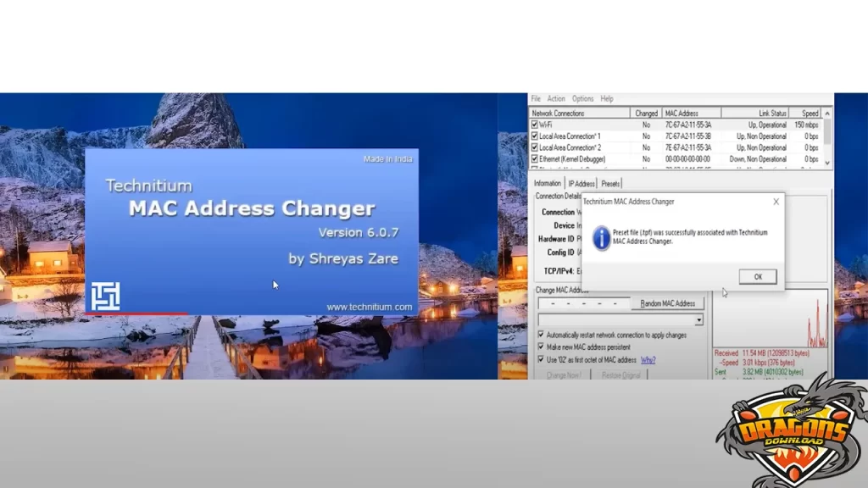Viewport: 868px width, 488px height.
Task: Uncheck Make new MAC address persistent
Action: pos(540,347)
